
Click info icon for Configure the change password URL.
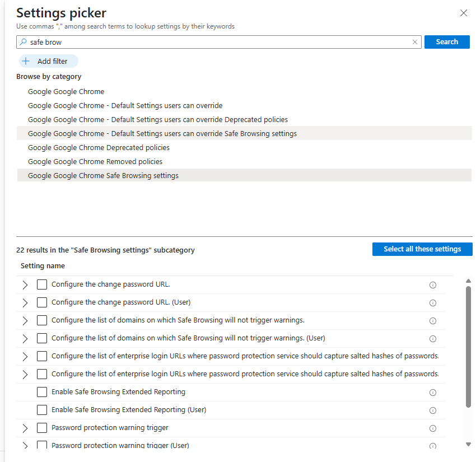tap(432, 285)
